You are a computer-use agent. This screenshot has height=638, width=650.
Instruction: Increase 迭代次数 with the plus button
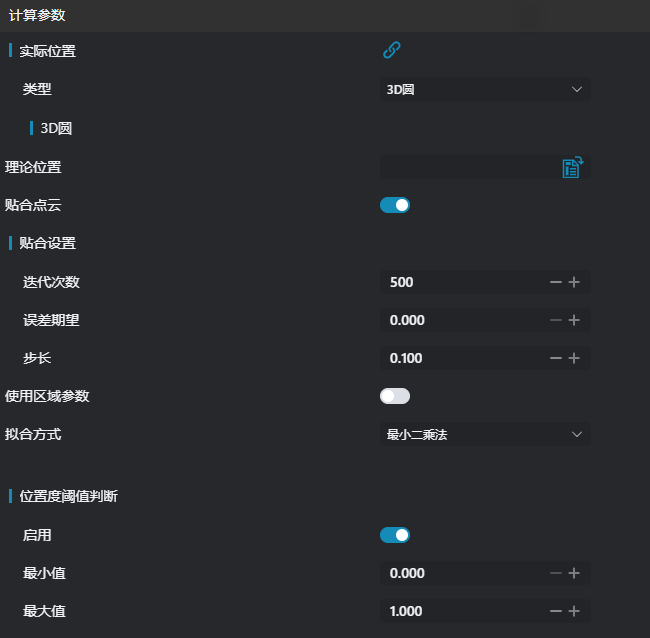point(574,282)
